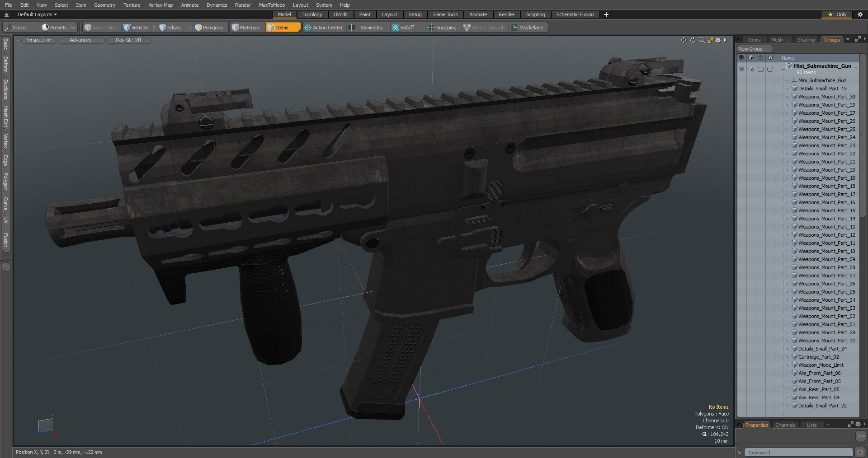The width and height of the screenshot is (868, 458).
Task: Click the viewport zoom magnifier icon
Action: click(x=702, y=40)
